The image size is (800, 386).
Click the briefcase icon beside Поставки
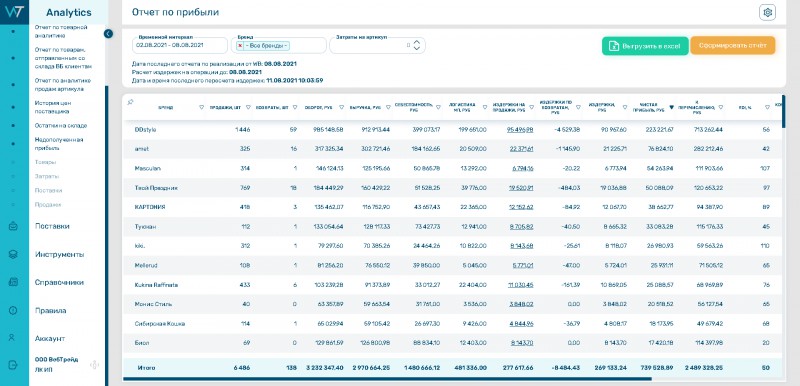click(x=13, y=227)
